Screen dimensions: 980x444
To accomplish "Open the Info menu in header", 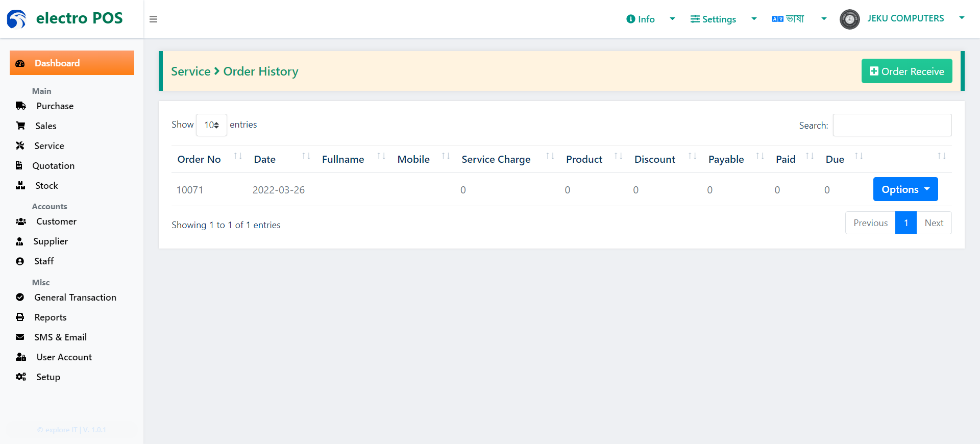I will (651, 19).
